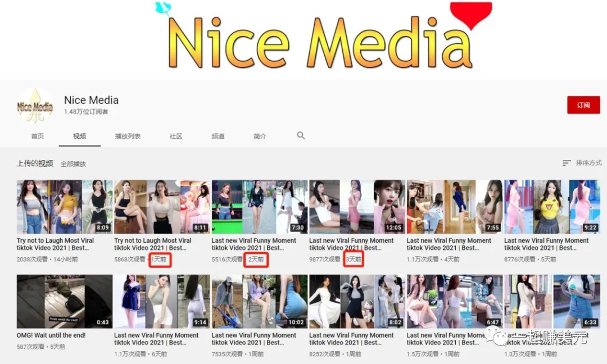Open the 12:05 video thumbnail
Image resolution: width=607 pixels, height=364 pixels.
point(357,207)
